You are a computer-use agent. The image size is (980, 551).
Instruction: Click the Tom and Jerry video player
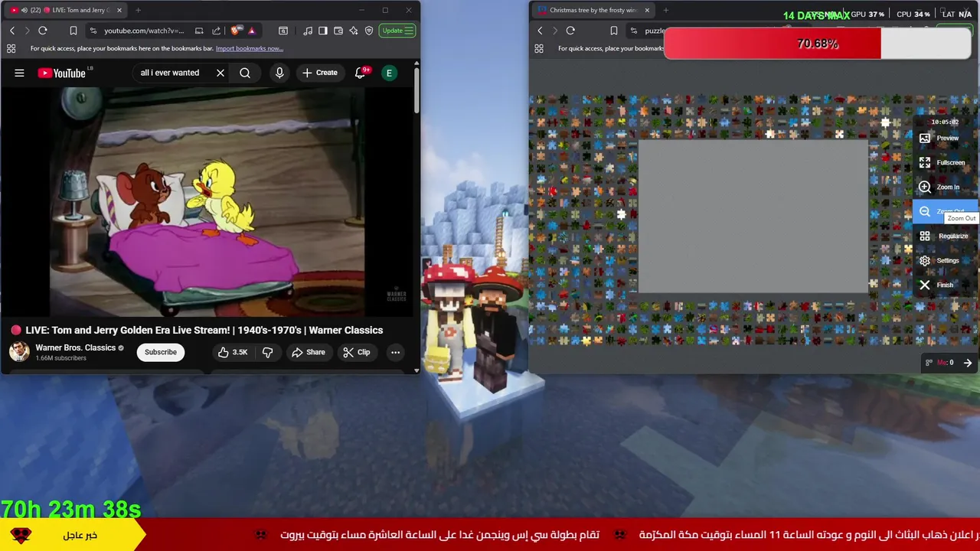coord(207,201)
